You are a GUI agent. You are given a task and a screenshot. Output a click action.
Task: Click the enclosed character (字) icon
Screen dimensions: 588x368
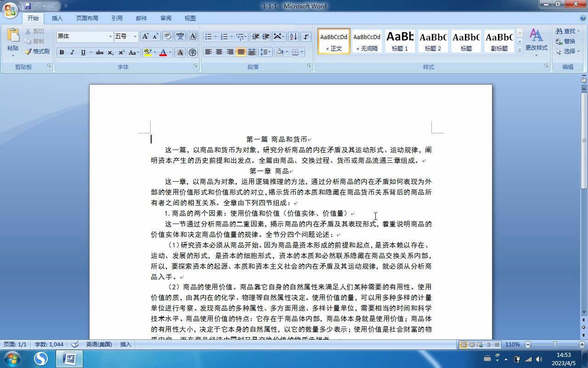click(193, 52)
